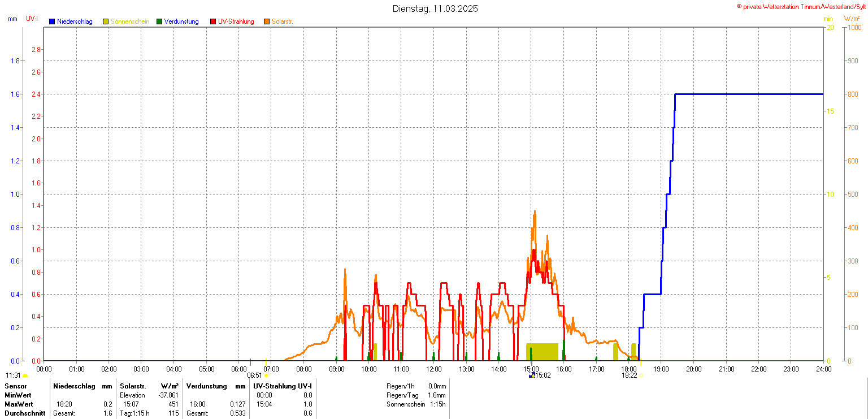
Task: Click the 12:00 time axis marker
Action: tap(434, 369)
